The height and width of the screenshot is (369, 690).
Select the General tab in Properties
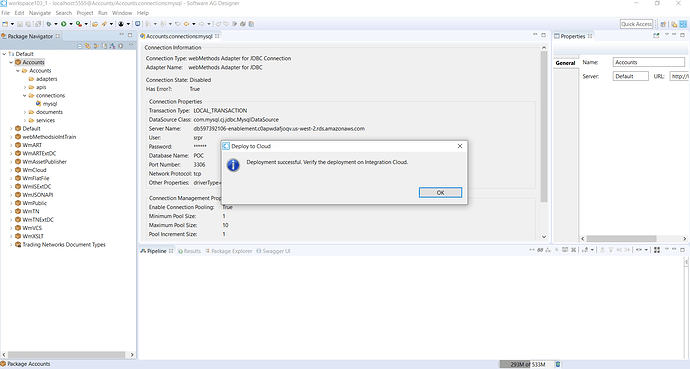565,63
